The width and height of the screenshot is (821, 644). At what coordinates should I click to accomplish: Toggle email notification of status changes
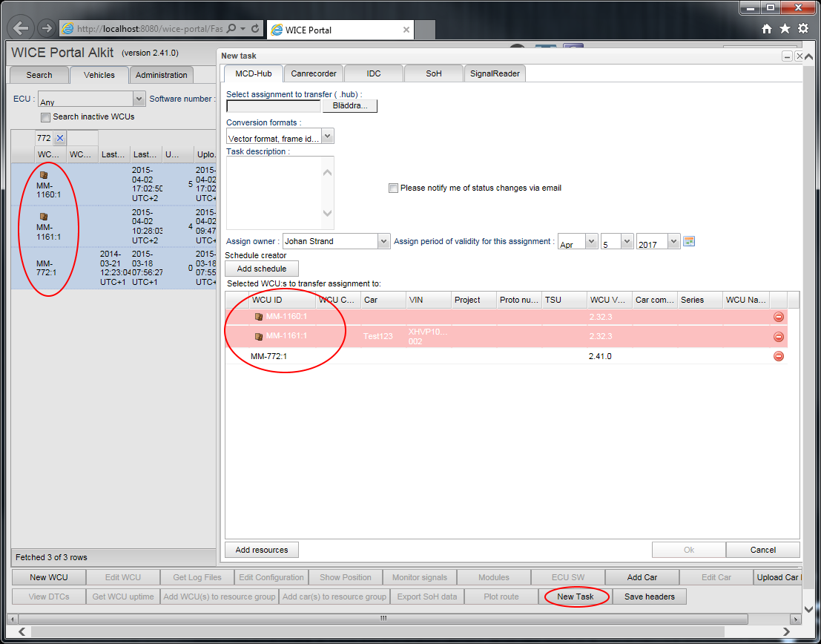tap(393, 188)
